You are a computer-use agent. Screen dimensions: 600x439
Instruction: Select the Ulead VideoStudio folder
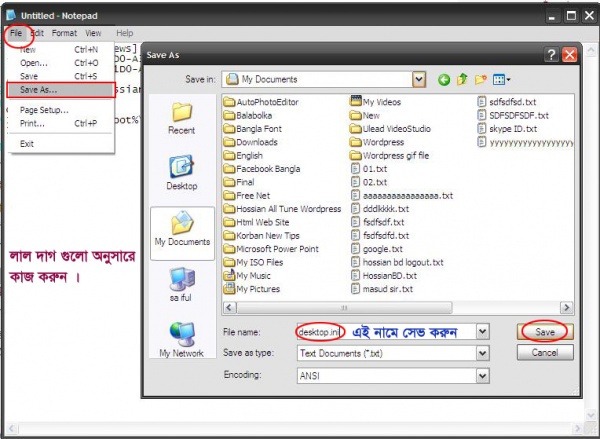coord(390,129)
